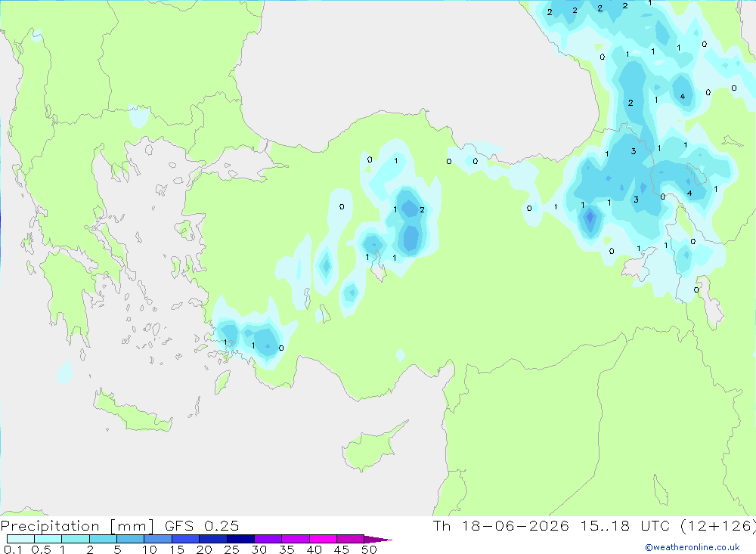This screenshot has height=554, width=756.
Task: Click the legend scale label "45"
Action: [x=342, y=549]
